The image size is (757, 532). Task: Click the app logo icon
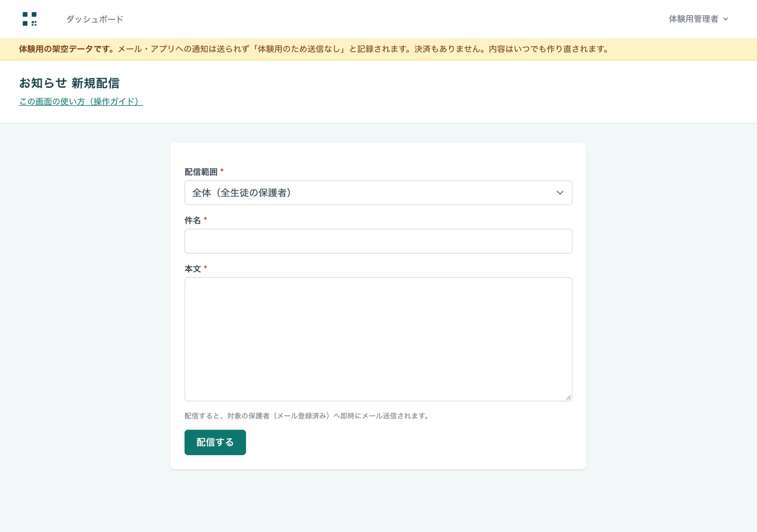[x=29, y=19]
